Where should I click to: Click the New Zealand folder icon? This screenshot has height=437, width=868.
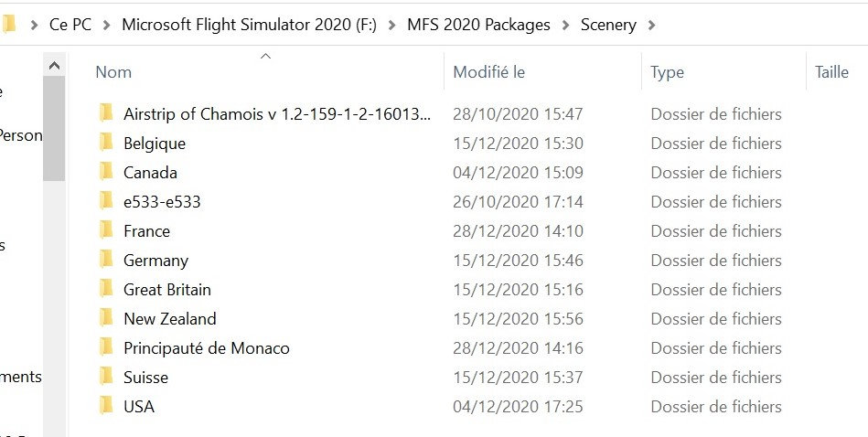(x=106, y=319)
